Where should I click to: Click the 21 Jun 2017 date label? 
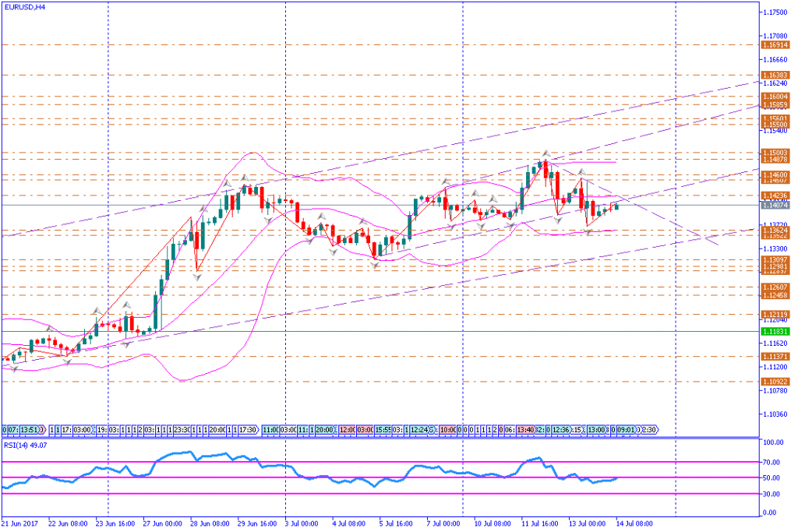pyautogui.click(x=20, y=523)
